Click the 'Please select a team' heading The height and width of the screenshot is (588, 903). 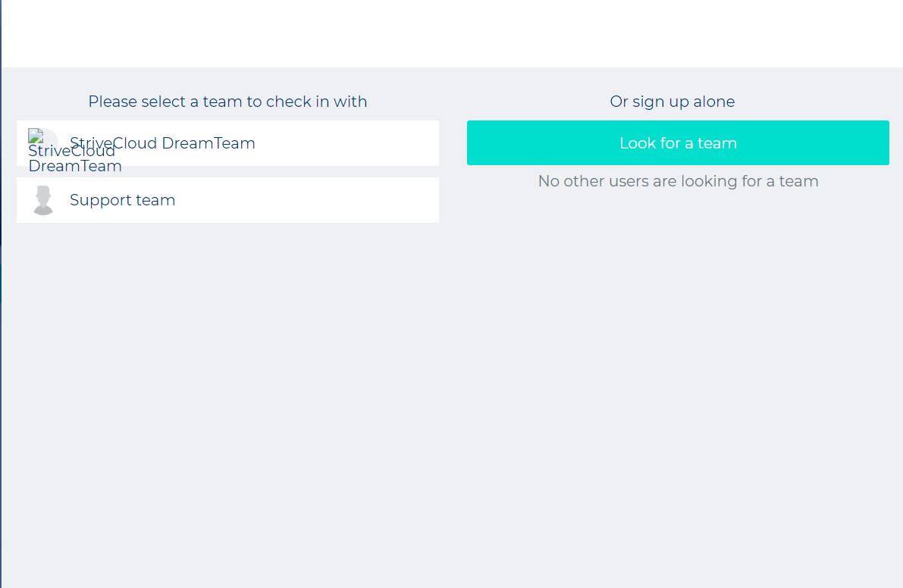(x=227, y=102)
